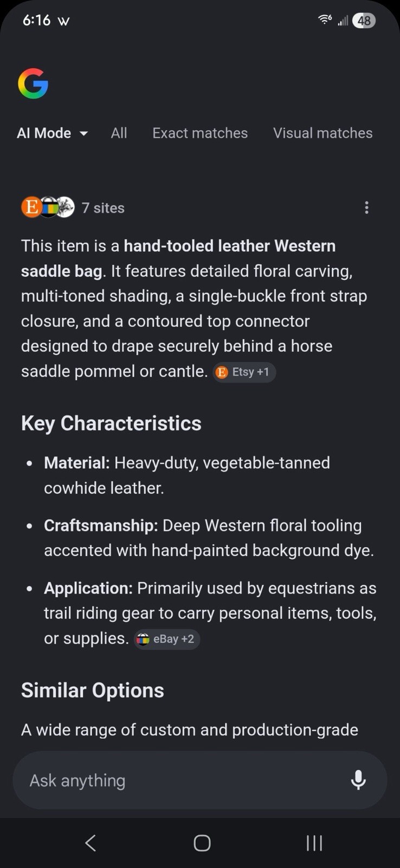The image size is (400, 868).
Task: Tap the Etsy source favicon beside 7 sites
Action: [x=31, y=207]
